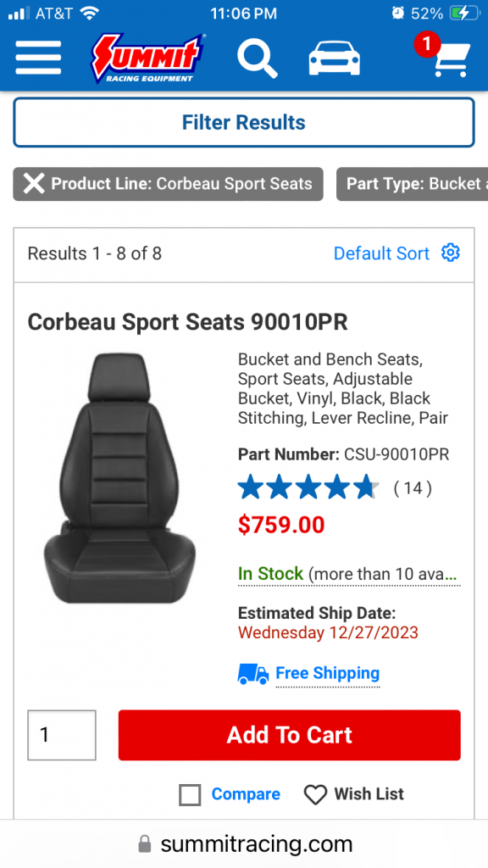Screen dimensions: 488x868
Task: Open the Default Sort dropdown
Action: tap(381, 253)
